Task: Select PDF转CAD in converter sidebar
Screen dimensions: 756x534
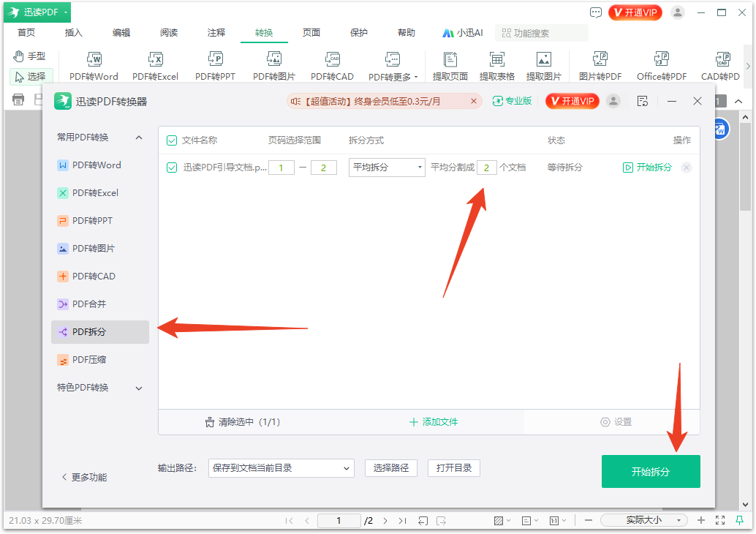Action: click(x=100, y=277)
